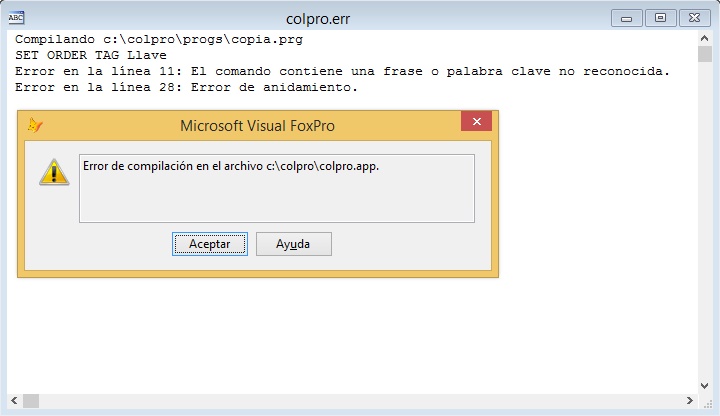The image size is (720, 416).
Task: Click the vertical scrollbar up arrow
Action: (x=704, y=38)
